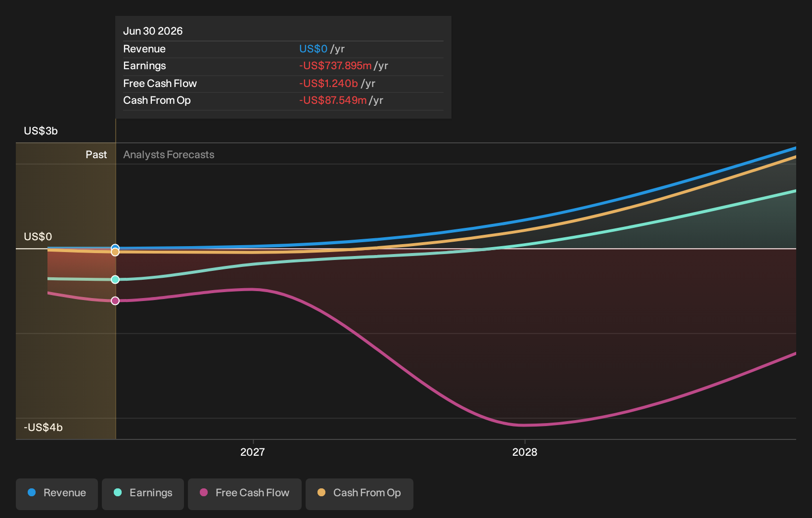Screen dimensions: 812x518
Task: Toggle the Earnings series in legend
Action: [143, 493]
